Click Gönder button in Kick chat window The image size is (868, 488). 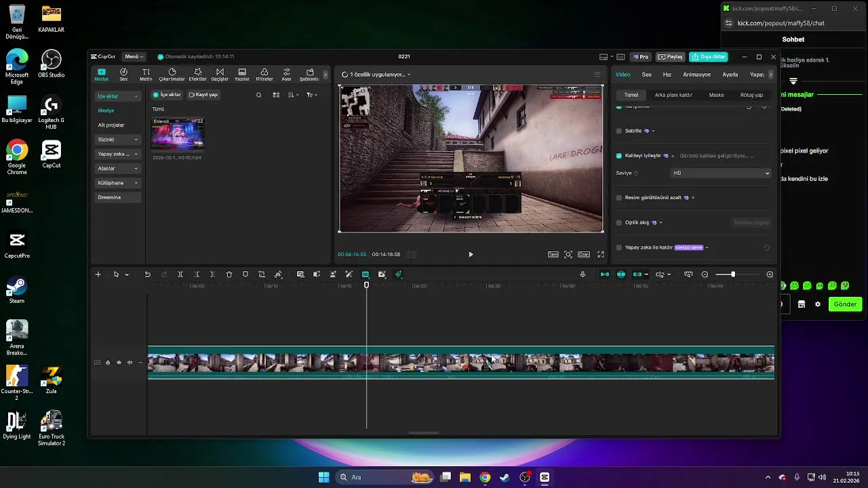(845, 304)
